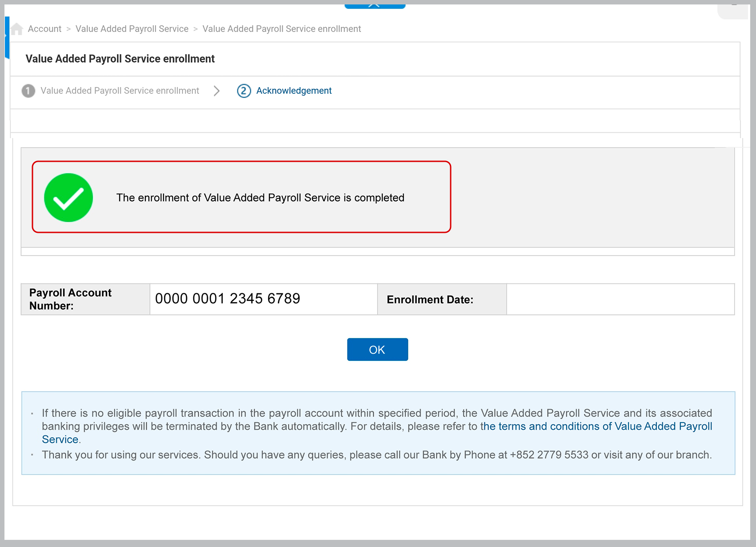Click the Enrollment Date label
The image size is (756, 547).
tap(430, 299)
